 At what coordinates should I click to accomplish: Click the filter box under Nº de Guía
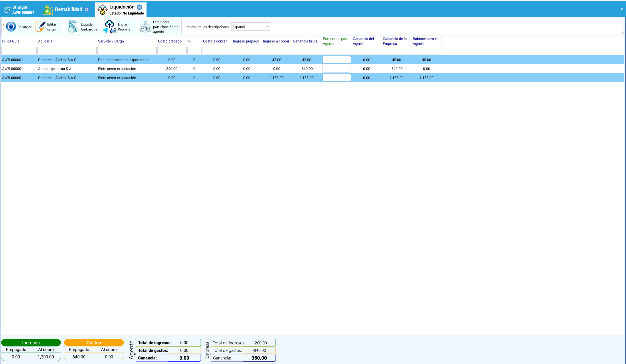click(x=19, y=51)
